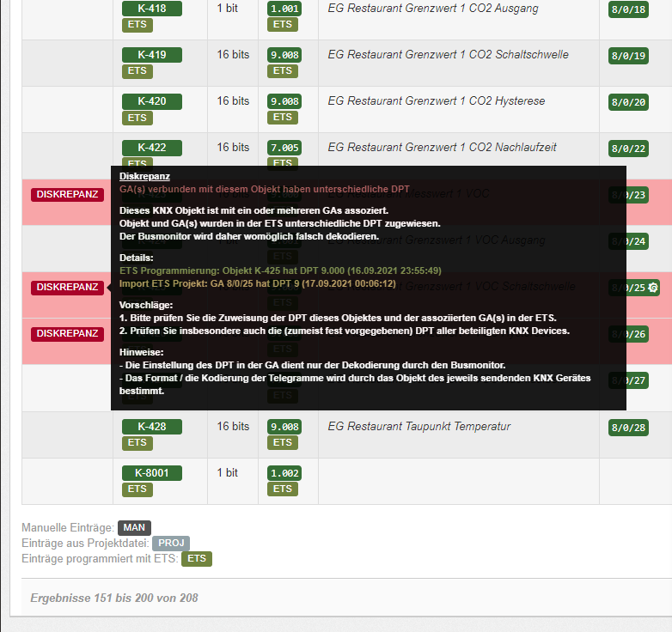Click DISKREPANZ badge in the 8/0/23 row
Screen dimensions: 672x632
click(67, 194)
